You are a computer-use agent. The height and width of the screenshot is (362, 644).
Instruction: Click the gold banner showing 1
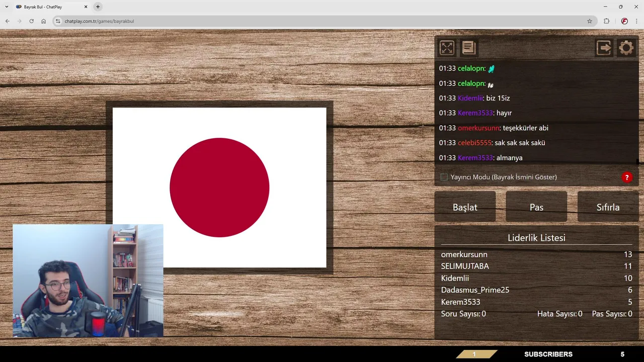pyautogui.click(x=476, y=354)
